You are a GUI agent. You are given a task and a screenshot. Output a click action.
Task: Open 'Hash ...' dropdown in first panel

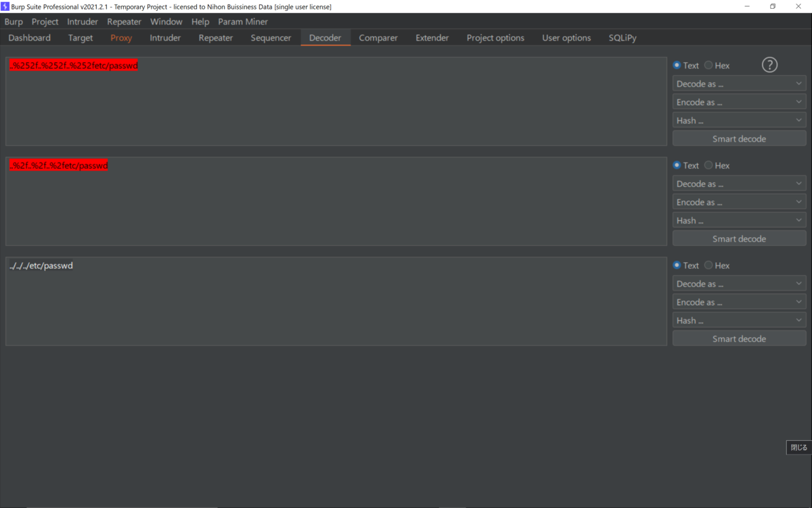click(739, 121)
